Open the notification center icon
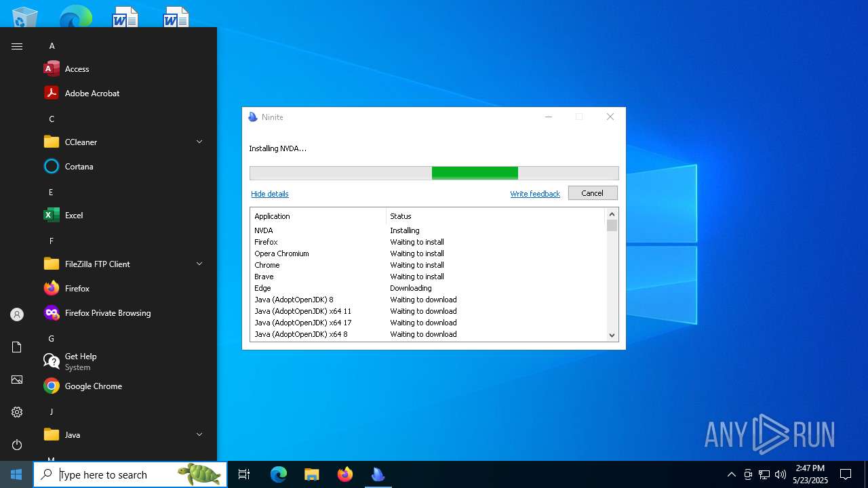The height and width of the screenshot is (488, 868). pos(846,474)
